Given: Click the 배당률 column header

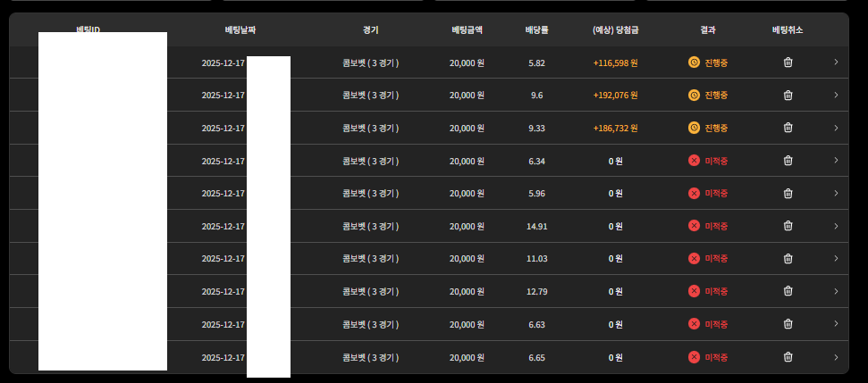Looking at the screenshot, I should coord(536,30).
